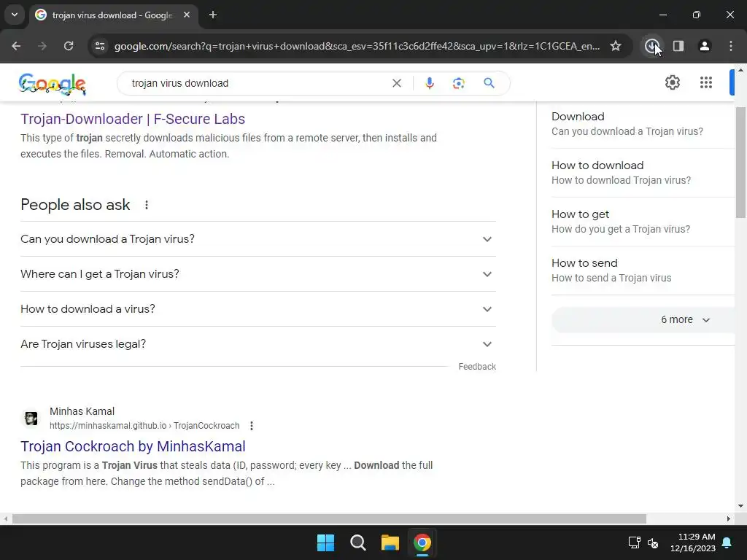Viewport: 747px width, 560px height.
Task: View site information icon in address bar
Action: point(100,46)
